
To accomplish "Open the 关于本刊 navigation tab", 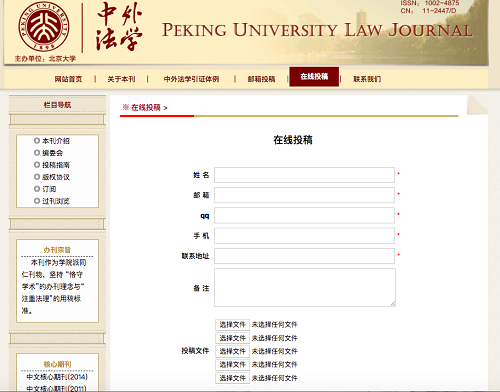I will (121, 79).
